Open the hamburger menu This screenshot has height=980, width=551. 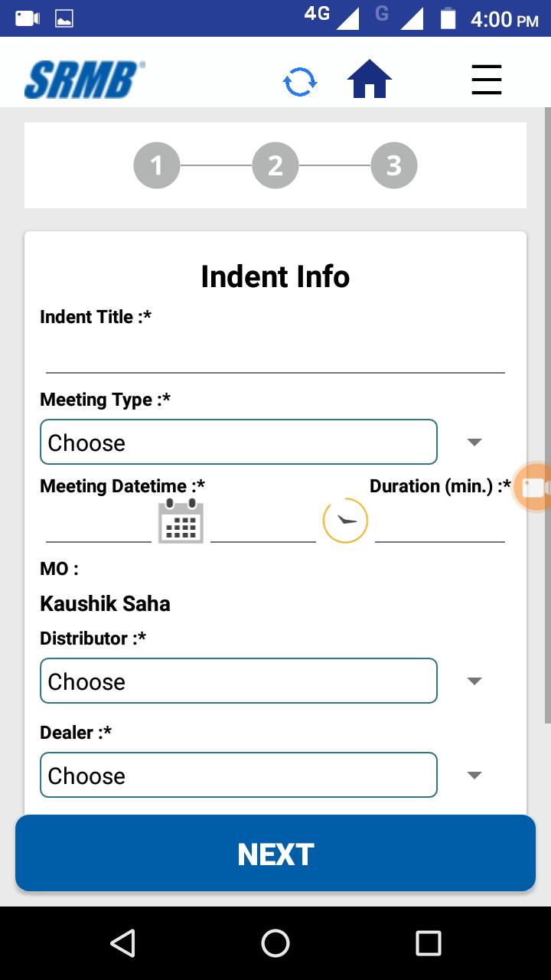486,80
